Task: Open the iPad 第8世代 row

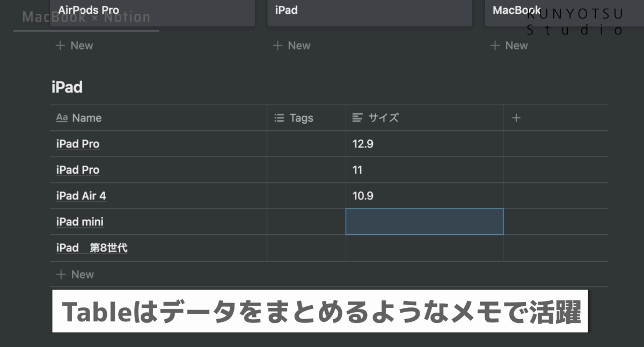Action: tap(92, 248)
